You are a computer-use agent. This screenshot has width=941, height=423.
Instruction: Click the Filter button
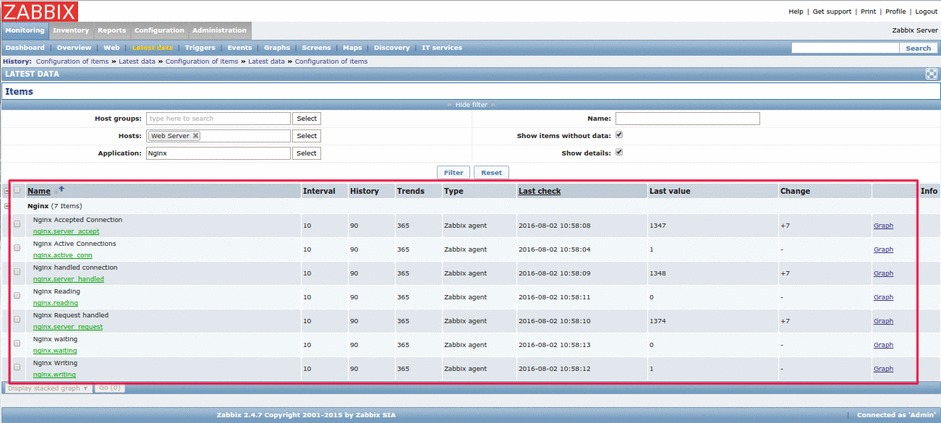(453, 173)
